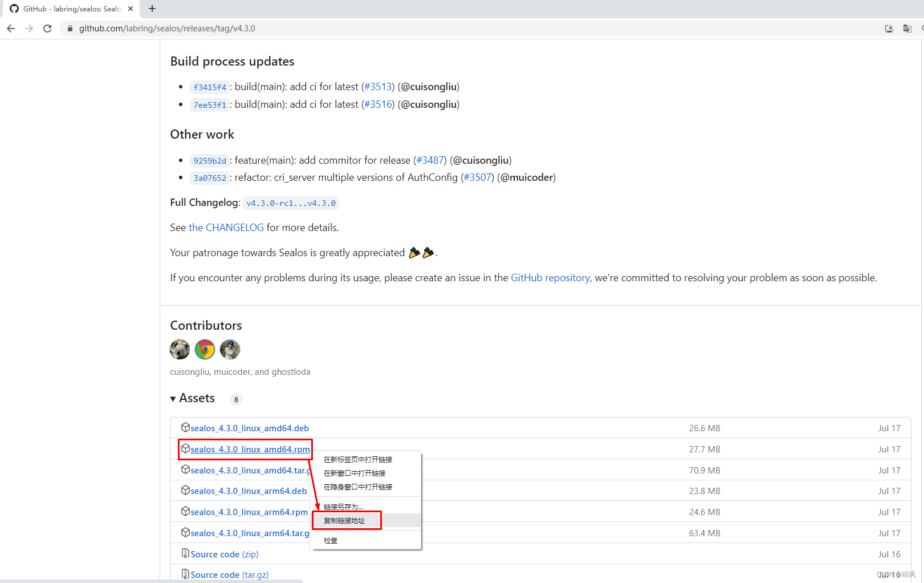Viewport: 924px width, 583px height.
Task: Click the install page icon in address bar
Action: (889, 29)
